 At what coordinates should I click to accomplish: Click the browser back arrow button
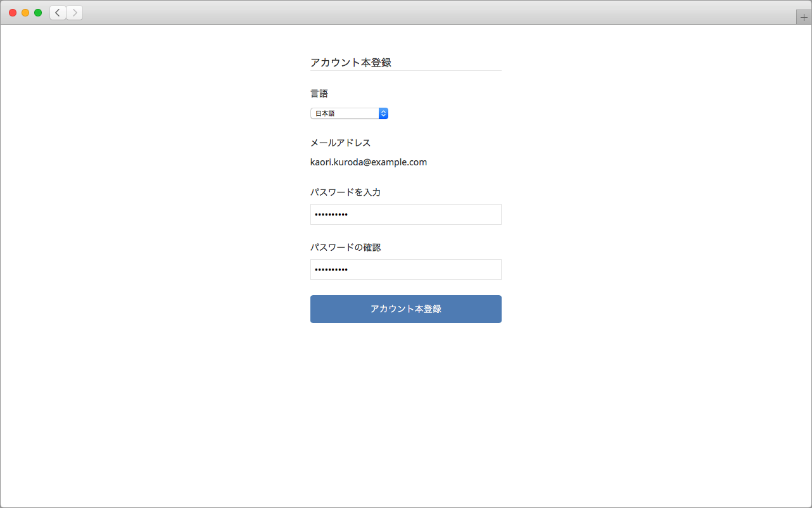pos(58,13)
